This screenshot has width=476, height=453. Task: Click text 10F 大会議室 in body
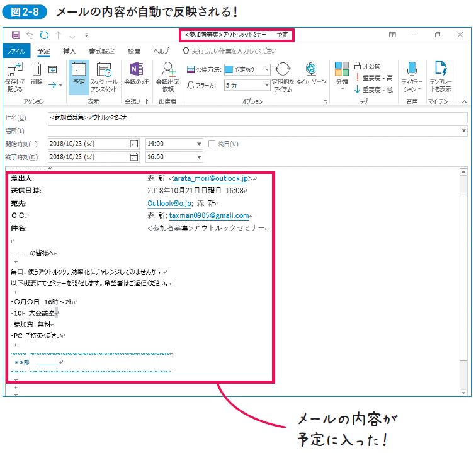(34, 313)
